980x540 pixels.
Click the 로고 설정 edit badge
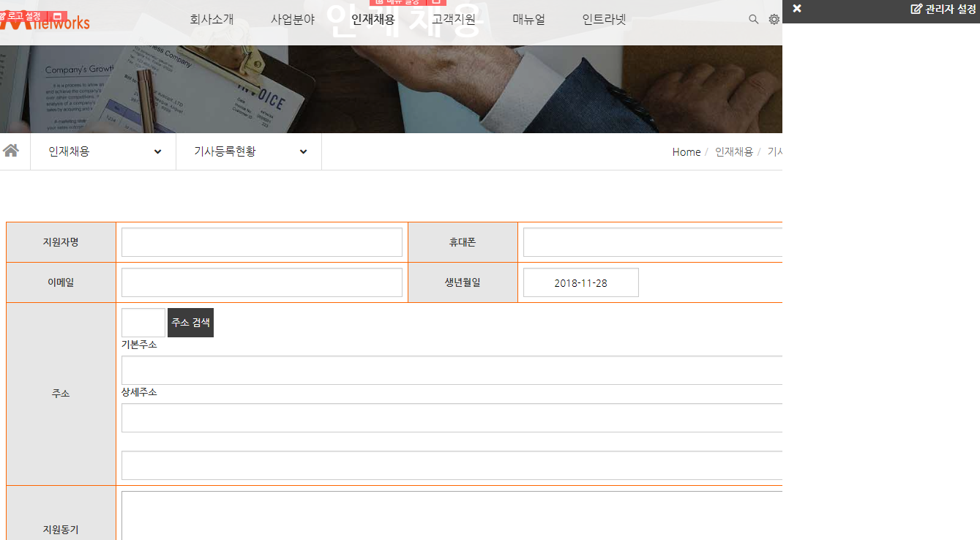point(21,16)
